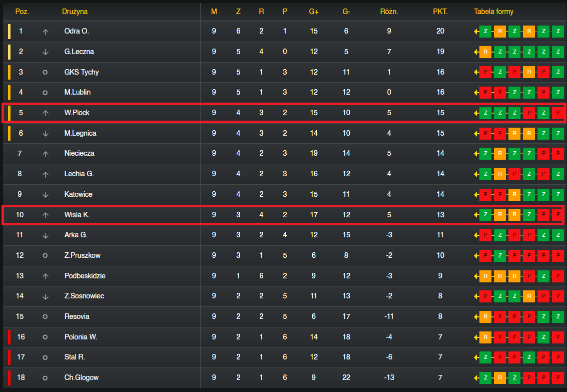The width and height of the screenshot is (567, 392).
Task: Click the Różn. goal difference column header
Action: pyautogui.click(x=389, y=12)
